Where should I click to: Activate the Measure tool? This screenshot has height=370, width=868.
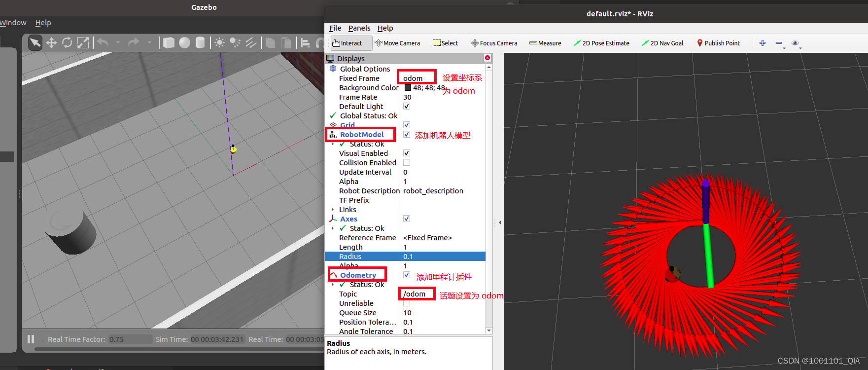click(545, 43)
